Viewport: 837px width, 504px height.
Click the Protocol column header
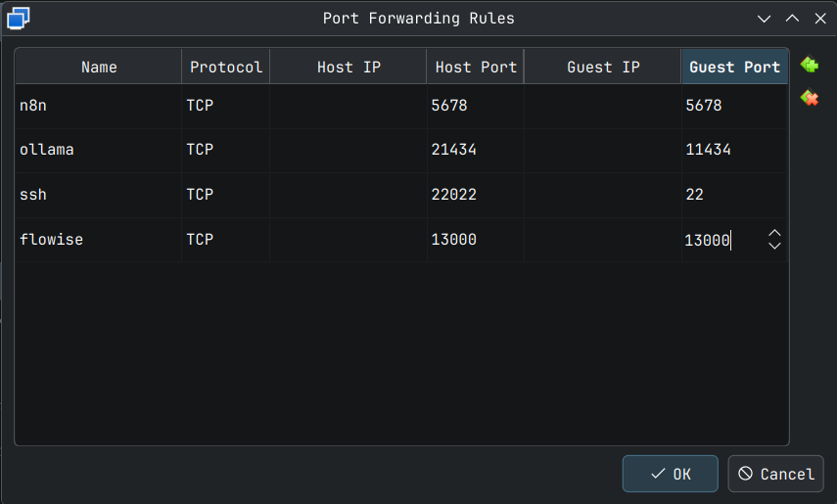point(225,67)
